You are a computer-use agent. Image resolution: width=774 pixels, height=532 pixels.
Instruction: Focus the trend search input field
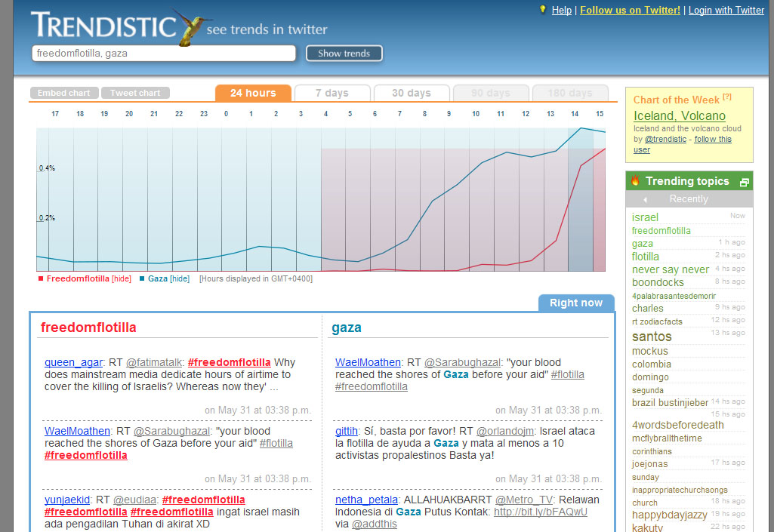point(164,54)
